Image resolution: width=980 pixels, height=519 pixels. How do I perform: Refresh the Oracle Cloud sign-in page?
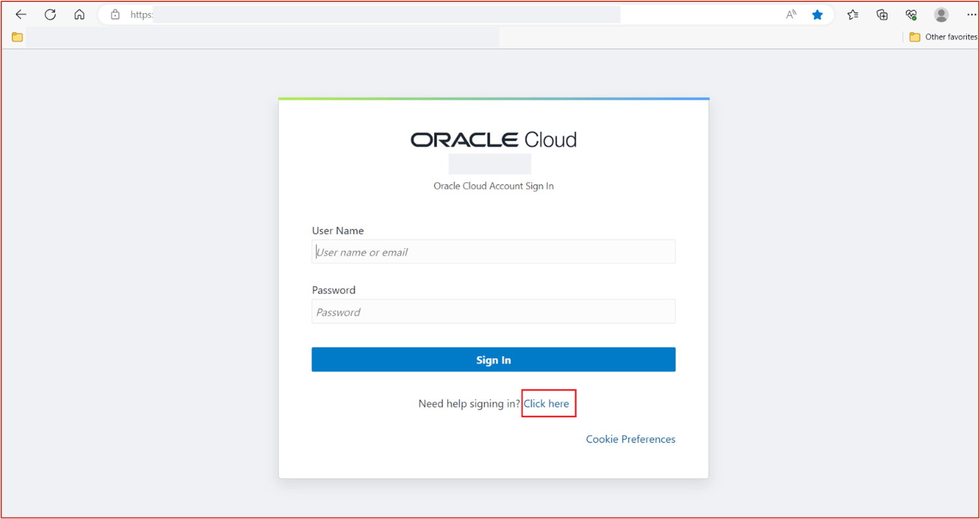pos(50,14)
